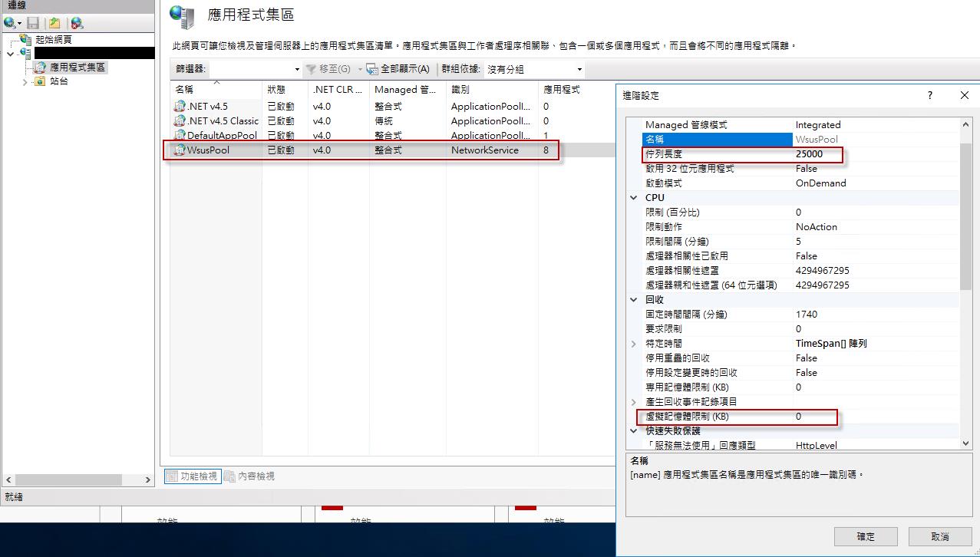
Task: Expand the 特定時間 TimeSpan property
Action: (x=634, y=344)
